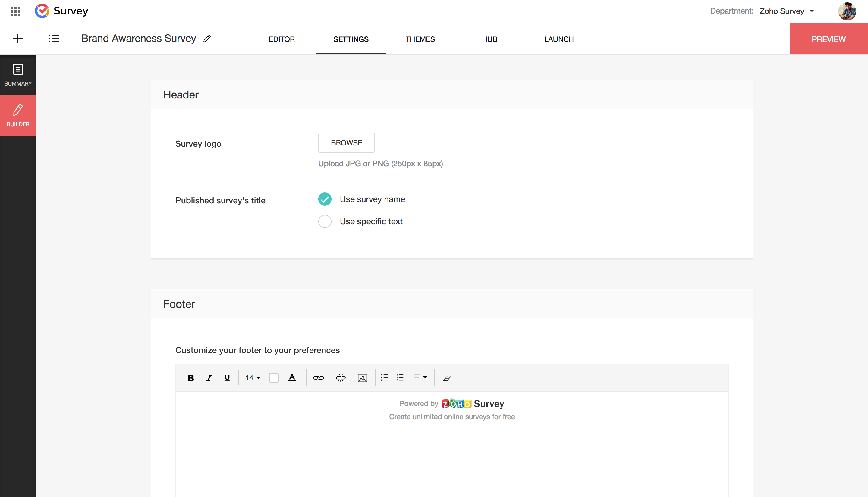This screenshot has height=497, width=868.
Task: Open the survey list icon
Action: click(x=54, y=39)
